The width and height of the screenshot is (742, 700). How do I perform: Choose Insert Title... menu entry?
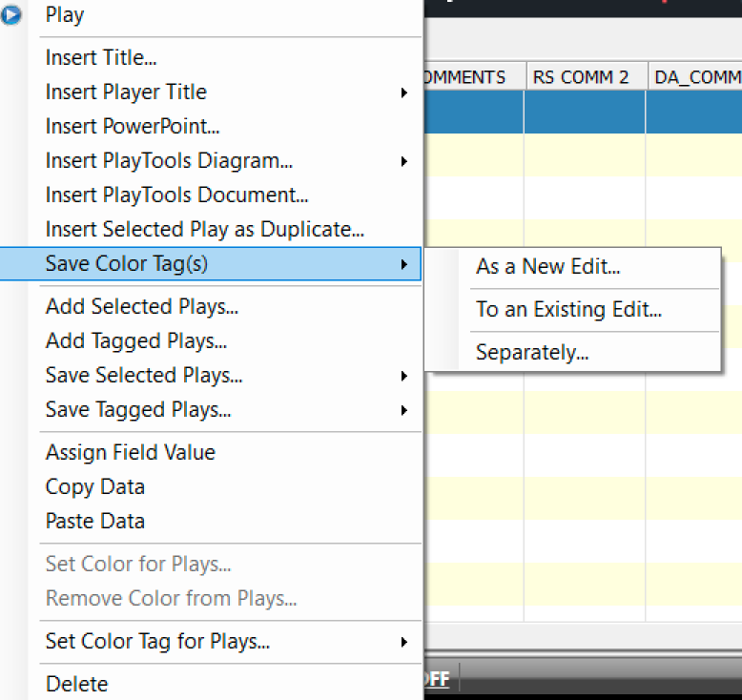pyautogui.click(x=101, y=58)
